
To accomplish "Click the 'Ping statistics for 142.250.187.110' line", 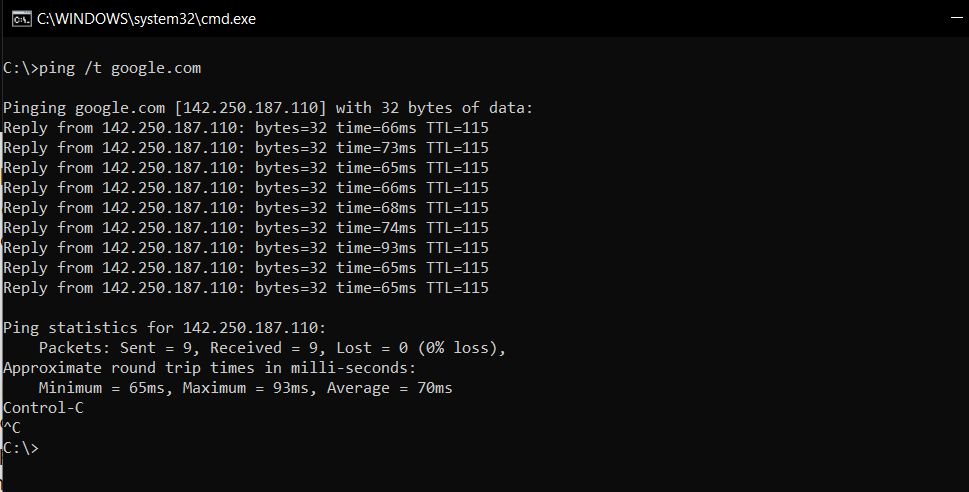I will point(165,328).
